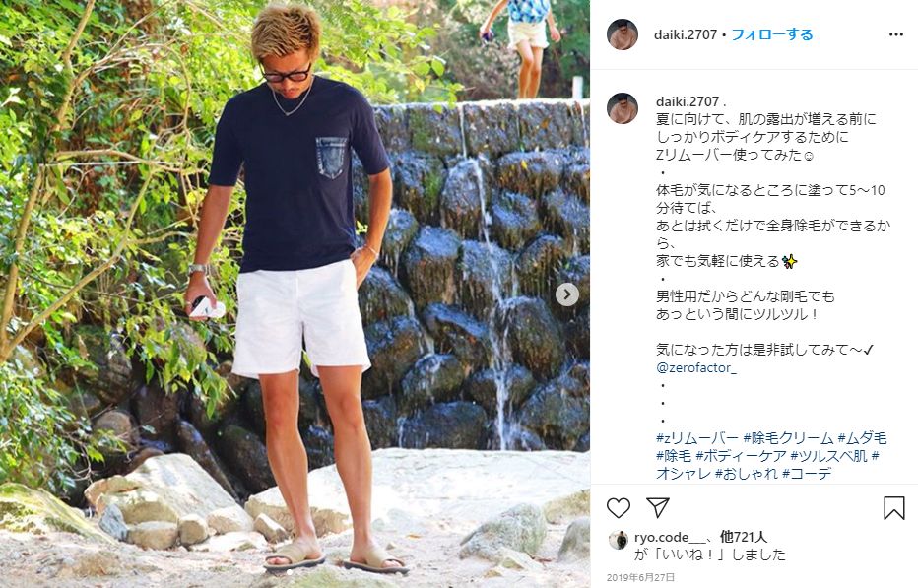Open the three-dot more options menu
This screenshot has width=918, height=588.
895,34
